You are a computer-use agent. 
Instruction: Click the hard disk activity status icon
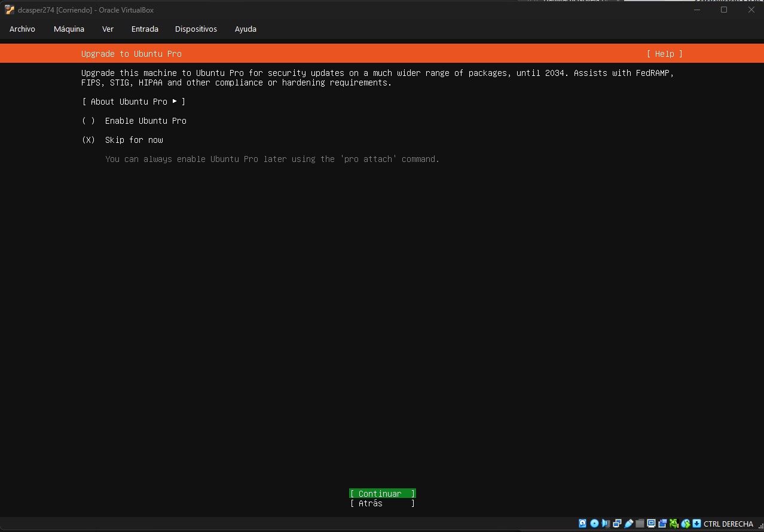582,524
